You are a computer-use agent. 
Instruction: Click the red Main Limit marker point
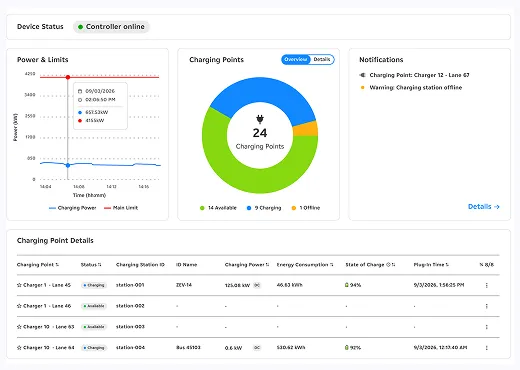[68, 77]
